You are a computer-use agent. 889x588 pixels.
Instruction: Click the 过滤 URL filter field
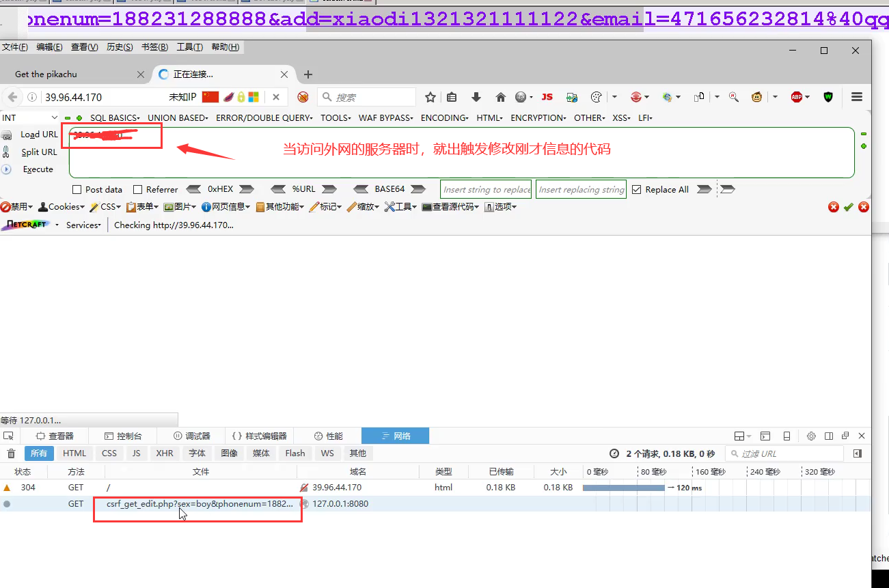click(784, 453)
